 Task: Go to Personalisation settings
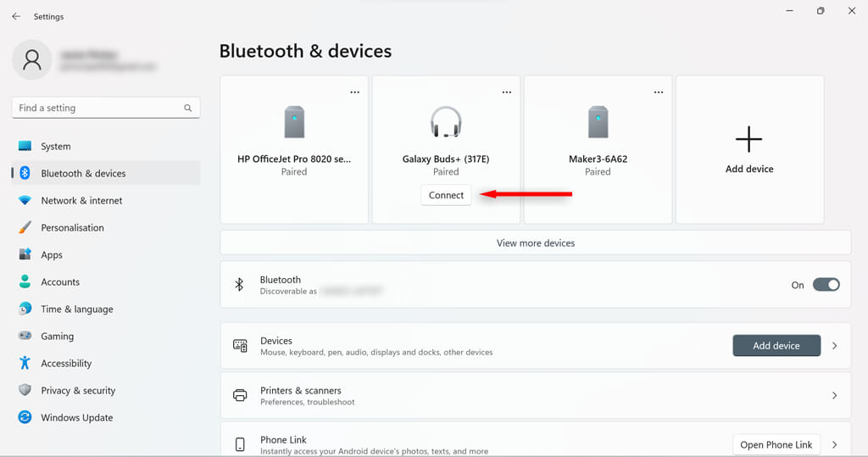[x=72, y=227]
